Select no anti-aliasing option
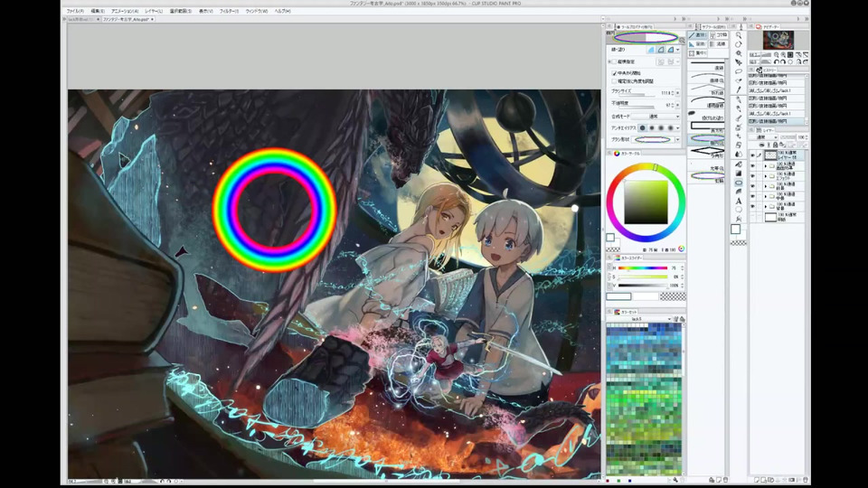 click(643, 128)
